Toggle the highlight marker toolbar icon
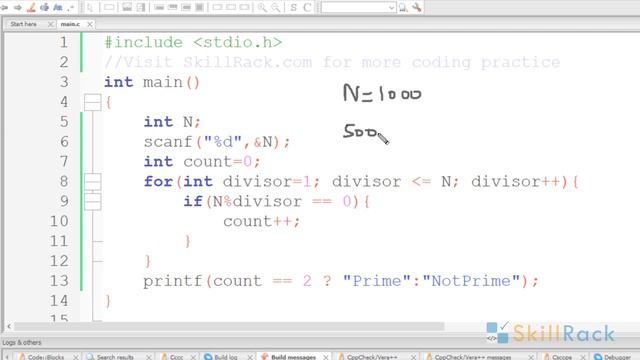This screenshot has height=360, width=640. tap(31, 7)
